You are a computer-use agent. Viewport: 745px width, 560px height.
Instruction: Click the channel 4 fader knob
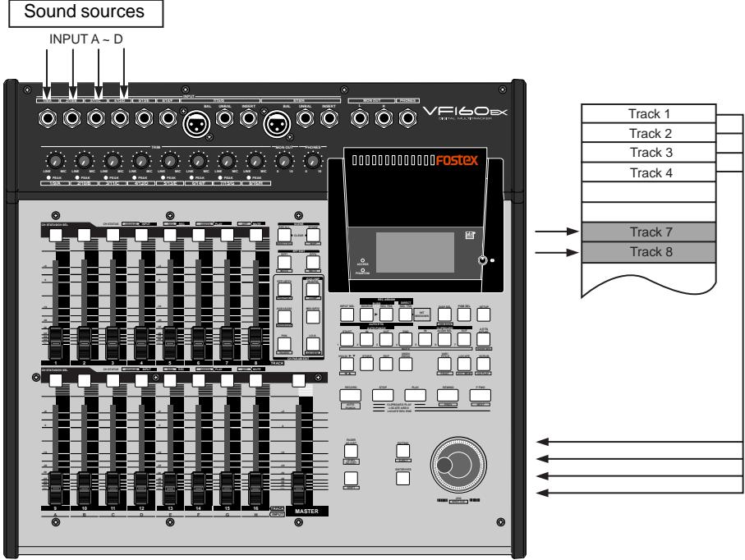[x=141, y=343]
